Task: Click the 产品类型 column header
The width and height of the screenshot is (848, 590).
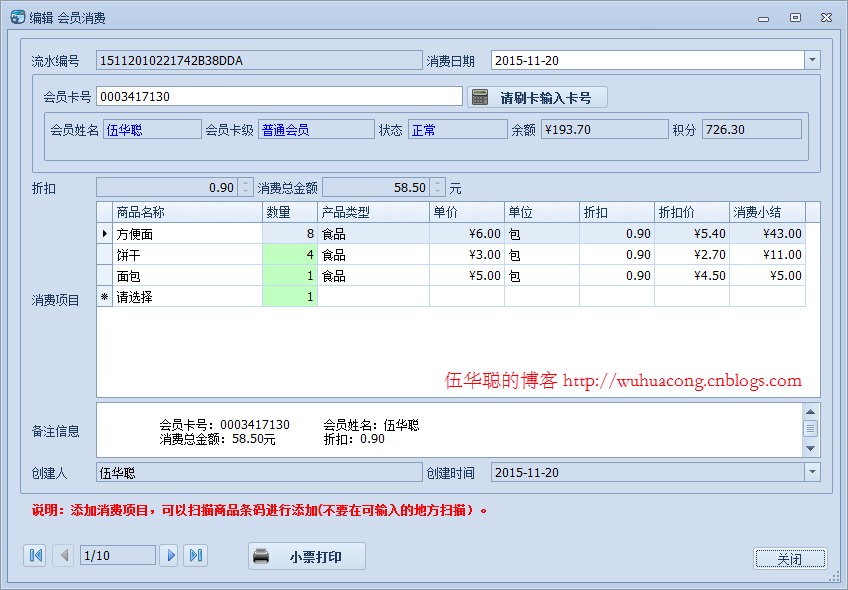Action: 373,212
